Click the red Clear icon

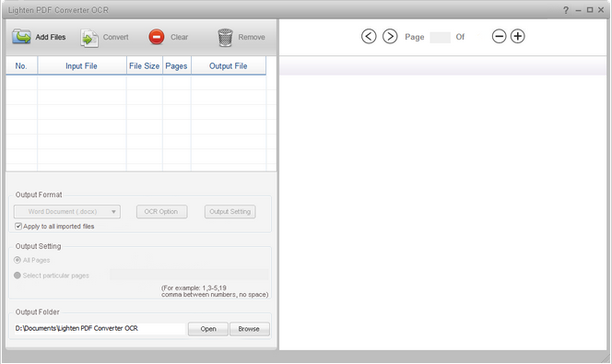pos(157,37)
